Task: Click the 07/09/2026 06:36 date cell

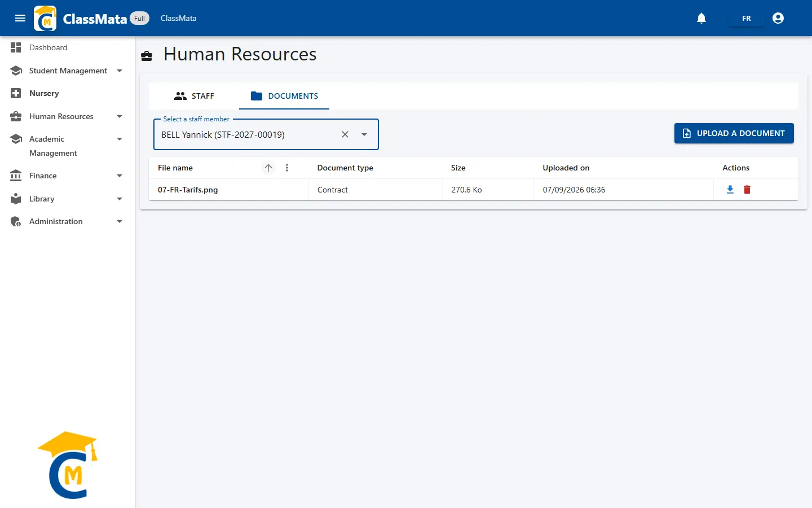Action: pyautogui.click(x=574, y=190)
